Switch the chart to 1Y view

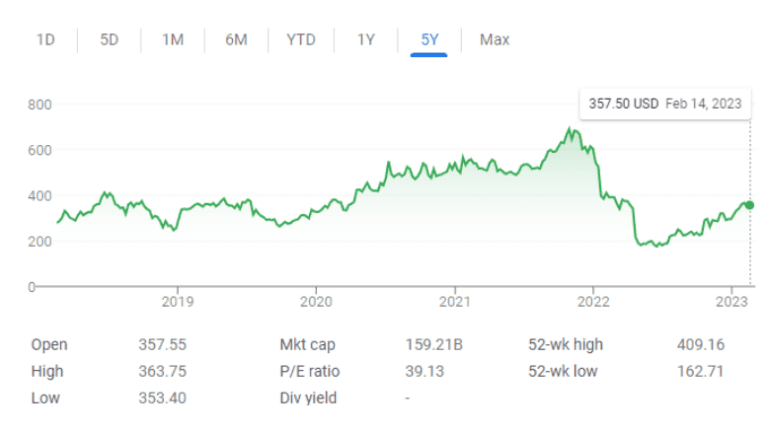point(366,40)
